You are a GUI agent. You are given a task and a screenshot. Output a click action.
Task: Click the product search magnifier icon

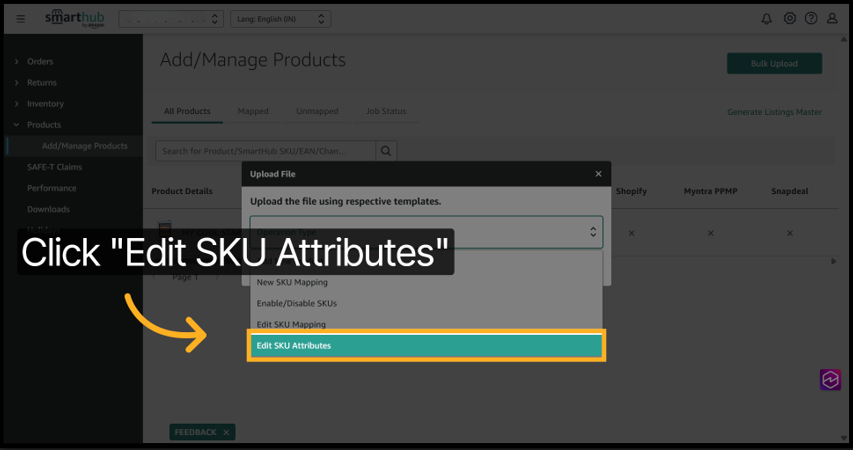386,151
